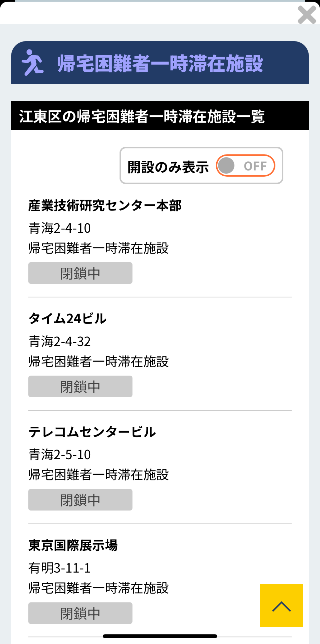Image resolution: width=320 pixels, height=644 pixels.
Task: Tap 閉鎖中 status under タイム24ビル
Action: point(80,386)
